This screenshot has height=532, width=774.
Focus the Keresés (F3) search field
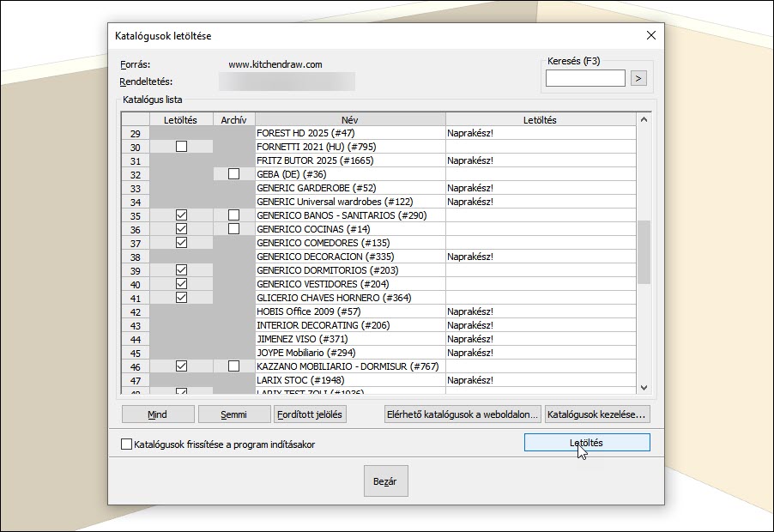tap(585, 78)
